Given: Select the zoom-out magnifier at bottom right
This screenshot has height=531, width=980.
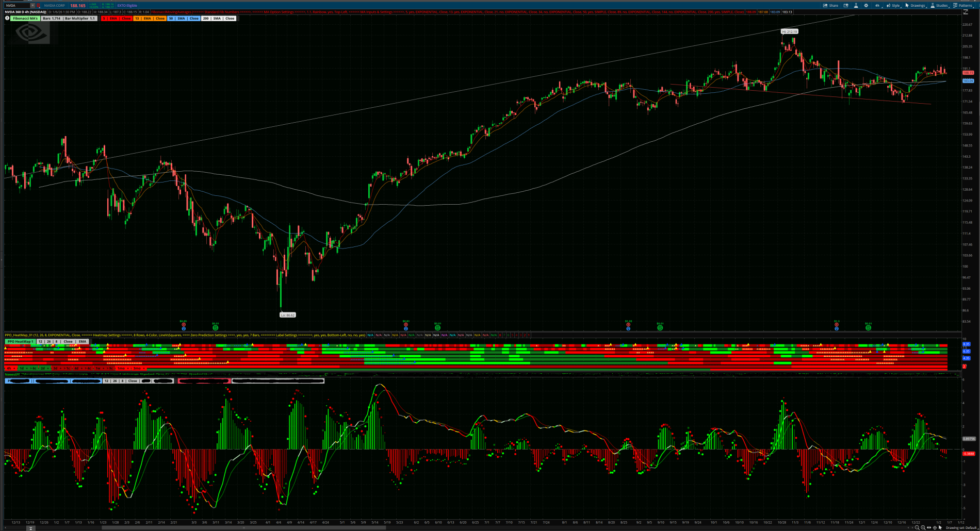Looking at the screenshot, I should 918,527.
